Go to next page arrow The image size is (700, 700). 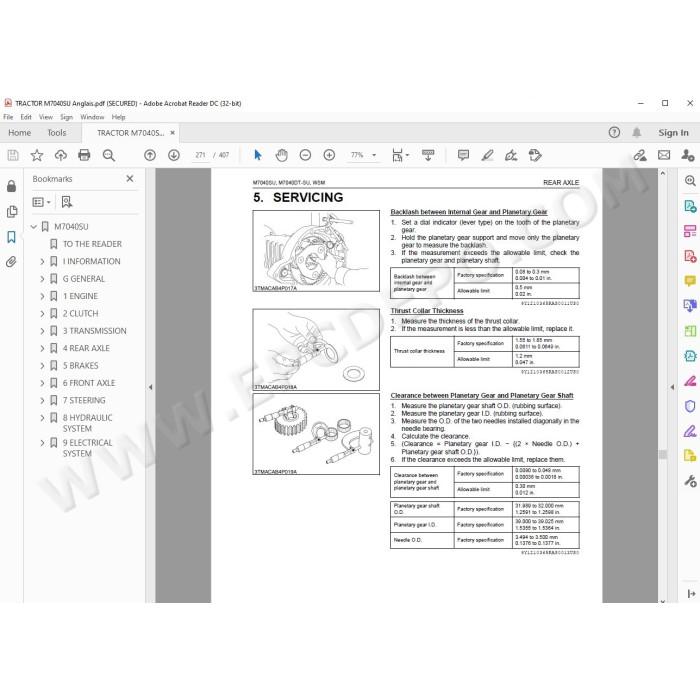point(174,155)
